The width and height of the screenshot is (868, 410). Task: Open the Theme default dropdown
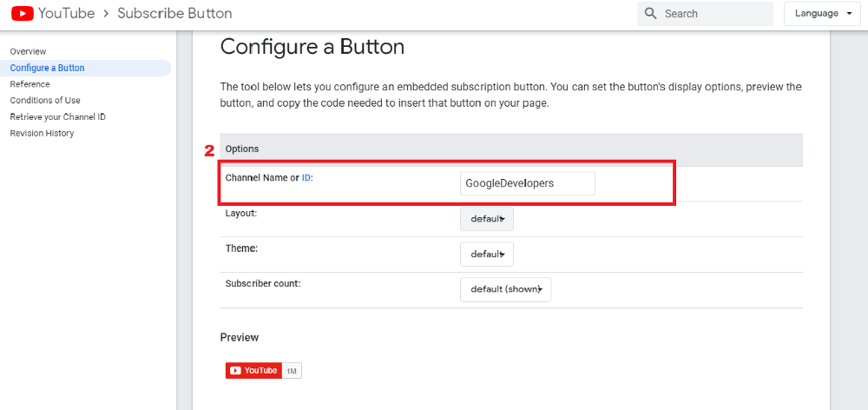click(487, 255)
